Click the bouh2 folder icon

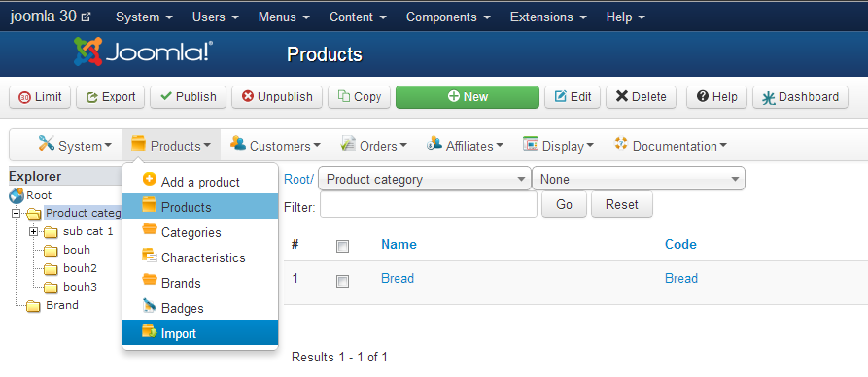(x=51, y=269)
